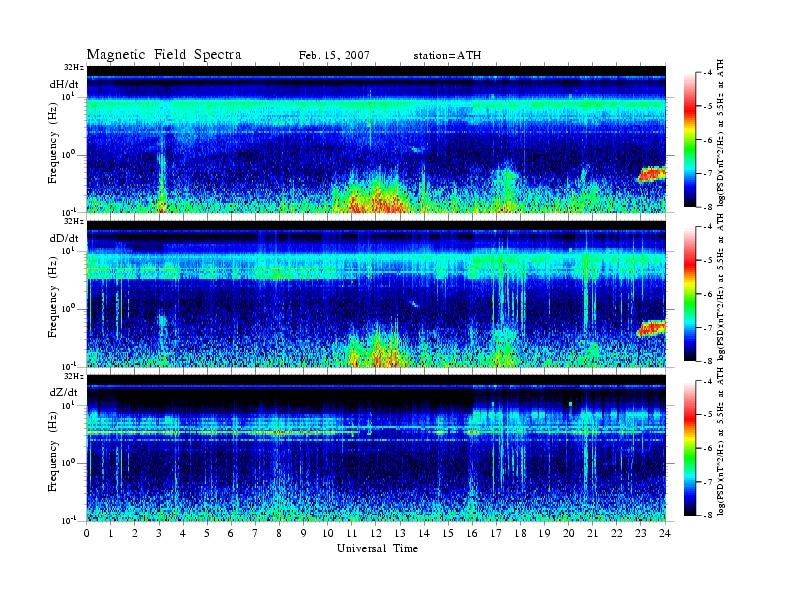Screen dimensions: 792x612
Task: Click the "Frequency (Hz)" axis label of dH/dt panel
Action: click(x=53, y=143)
